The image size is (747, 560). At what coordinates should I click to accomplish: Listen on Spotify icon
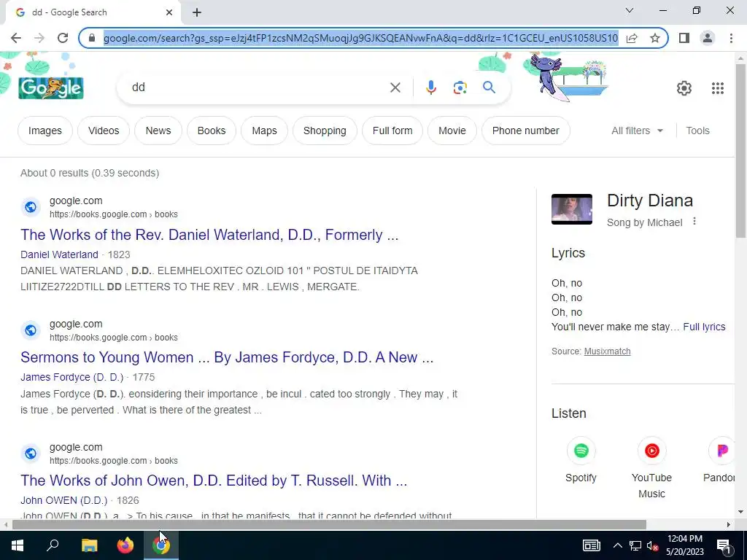click(581, 451)
